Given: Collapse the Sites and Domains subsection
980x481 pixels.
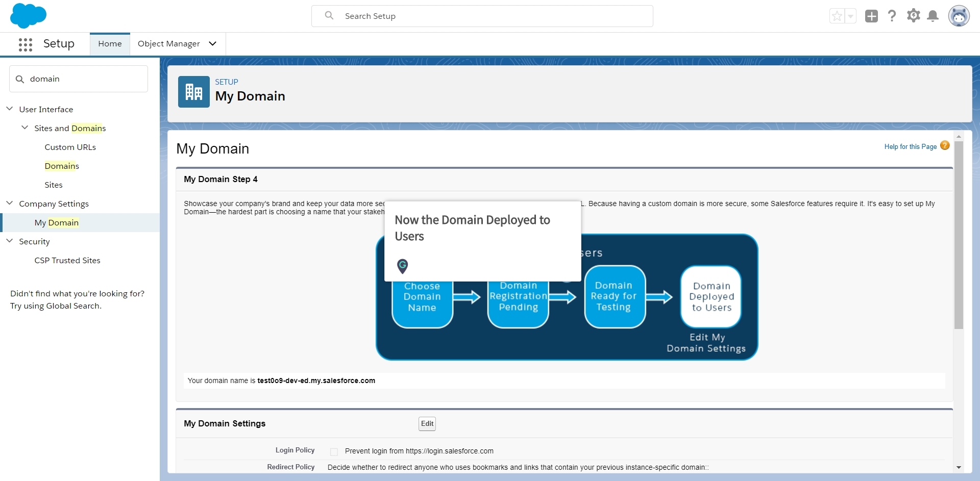Looking at the screenshot, I should (24, 128).
